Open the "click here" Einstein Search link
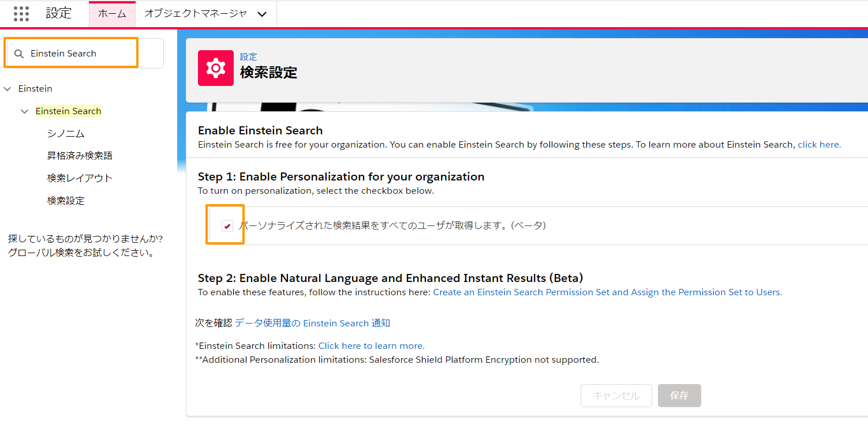Screen dimensions: 868x425 (x=819, y=145)
